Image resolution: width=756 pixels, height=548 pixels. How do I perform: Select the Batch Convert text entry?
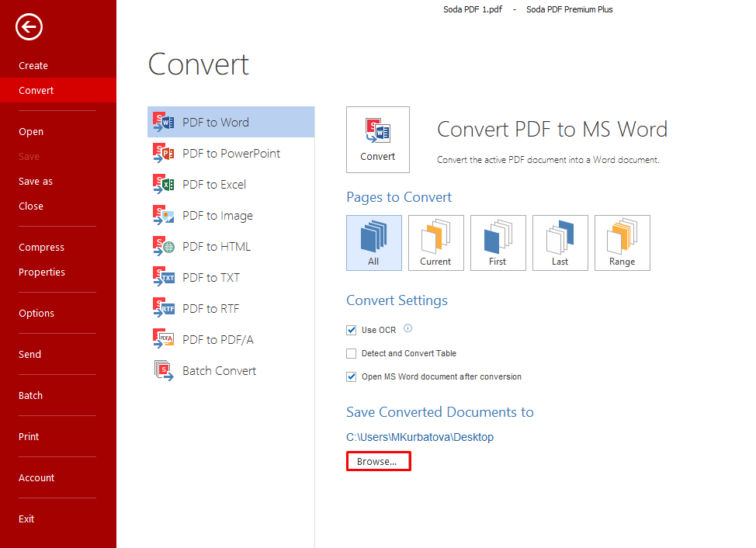click(x=220, y=370)
